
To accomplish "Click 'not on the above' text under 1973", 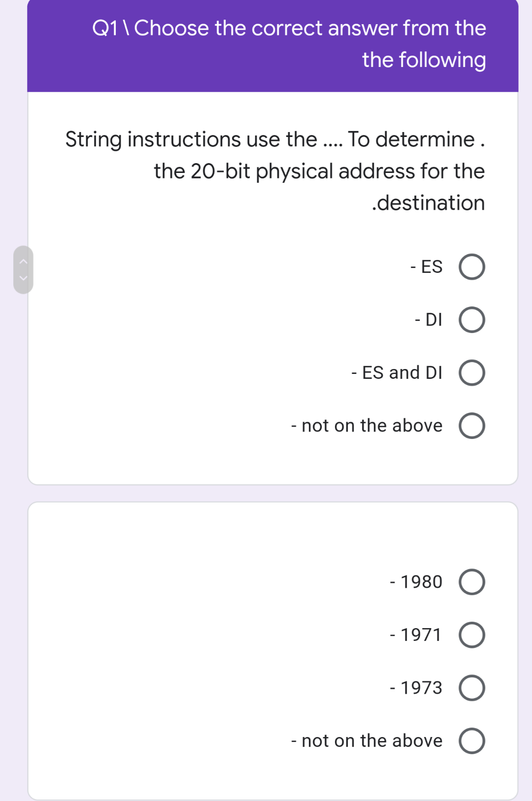I will [x=367, y=741].
